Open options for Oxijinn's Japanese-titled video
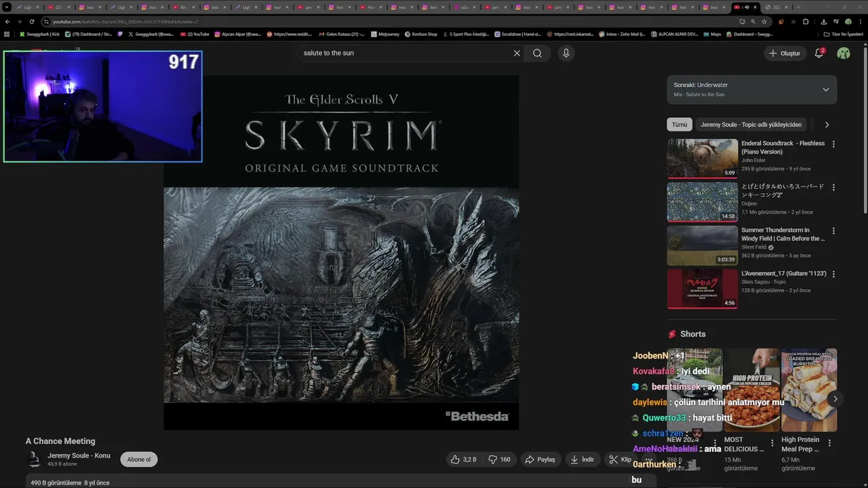The image size is (868, 488). click(833, 187)
